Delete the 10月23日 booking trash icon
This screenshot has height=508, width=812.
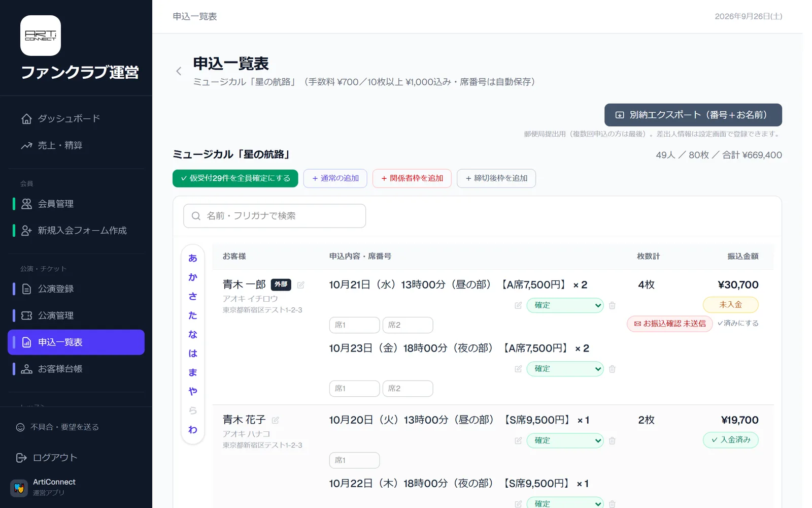pyautogui.click(x=612, y=369)
